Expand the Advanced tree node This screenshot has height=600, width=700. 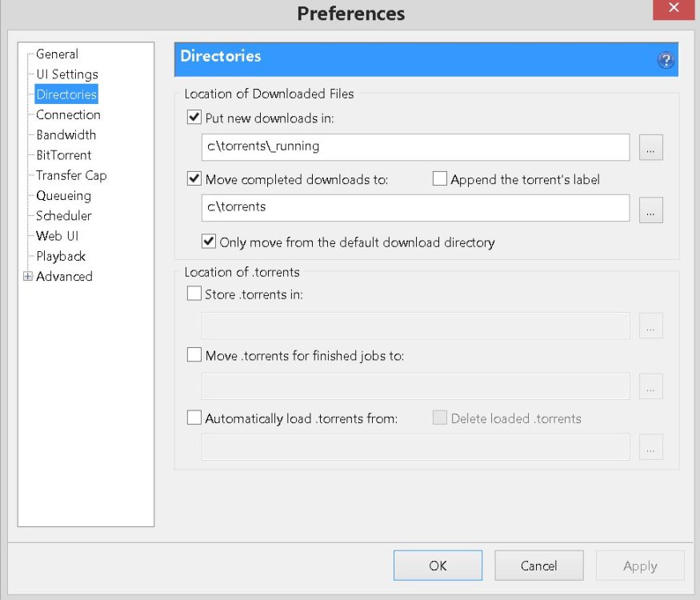(x=28, y=277)
